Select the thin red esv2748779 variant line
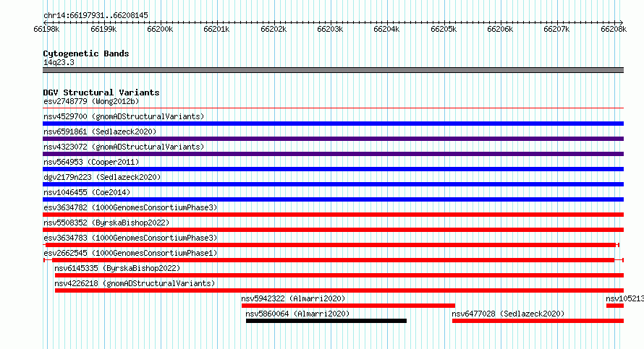The image size is (644, 349). (333, 108)
